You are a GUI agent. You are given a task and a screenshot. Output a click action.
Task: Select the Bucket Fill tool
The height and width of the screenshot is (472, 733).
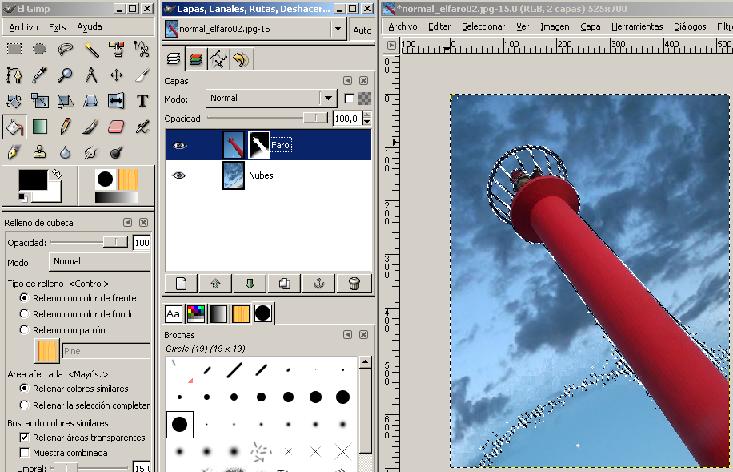(14, 127)
